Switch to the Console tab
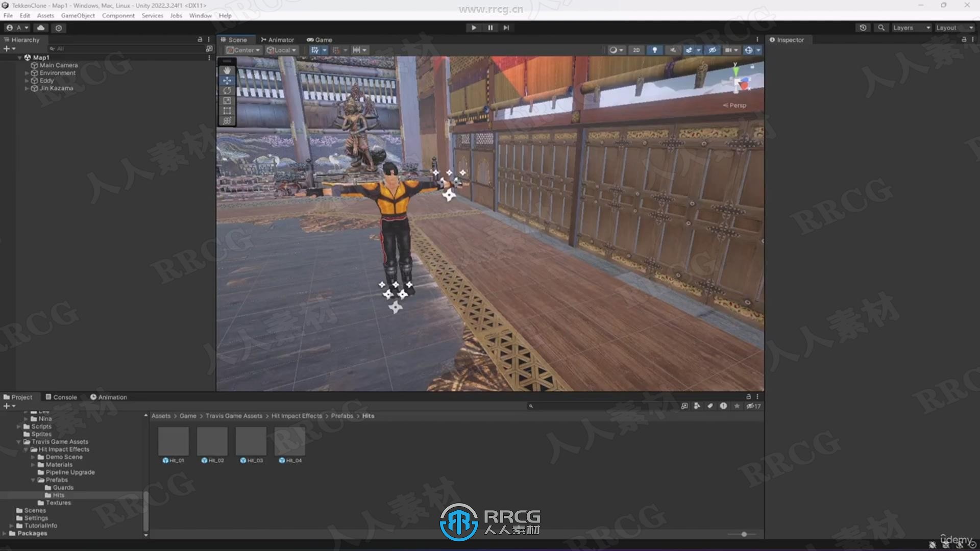This screenshot has width=980, height=551. point(61,397)
